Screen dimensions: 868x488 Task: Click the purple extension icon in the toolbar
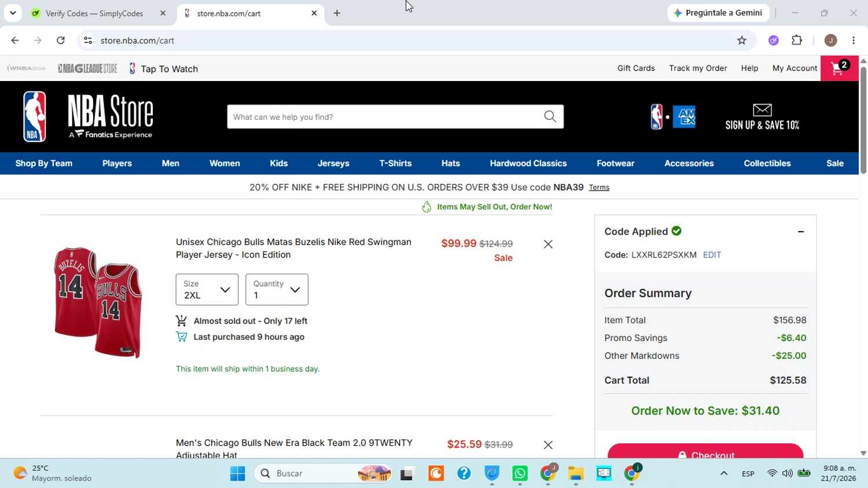[x=774, y=41]
